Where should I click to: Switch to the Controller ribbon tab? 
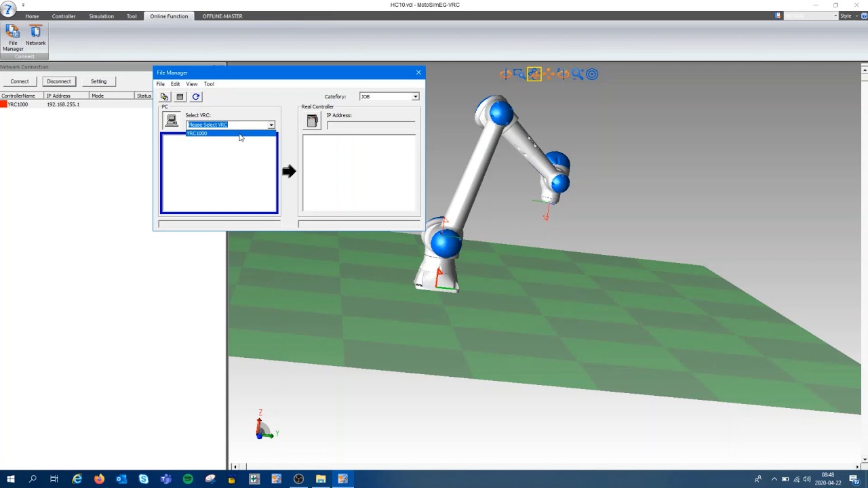coord(64,16)
